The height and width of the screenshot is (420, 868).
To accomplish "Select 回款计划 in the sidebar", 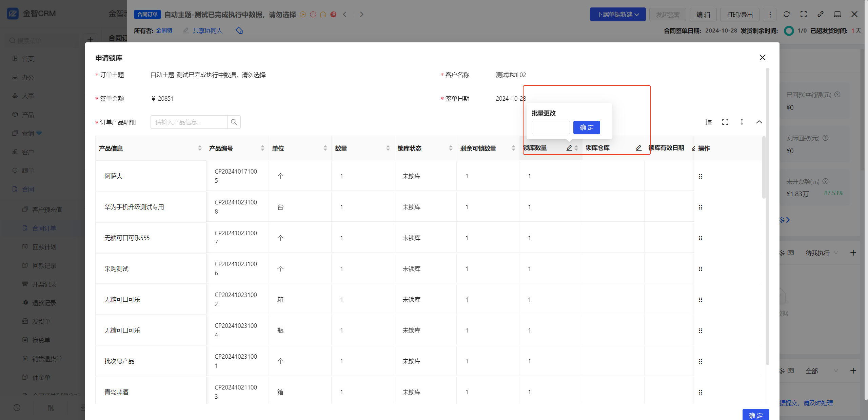I will pyautogui.click(x=44, y=247).
